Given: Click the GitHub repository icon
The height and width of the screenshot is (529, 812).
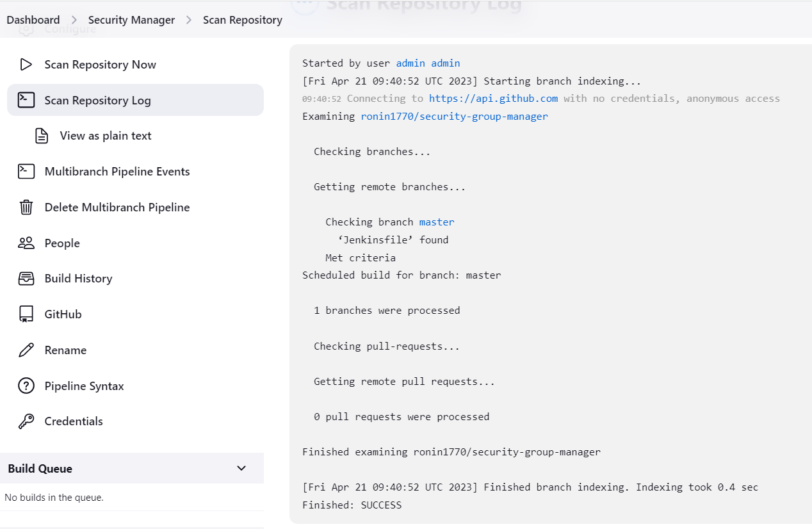Looking at the screenshot, I should [x=26, y=314].
